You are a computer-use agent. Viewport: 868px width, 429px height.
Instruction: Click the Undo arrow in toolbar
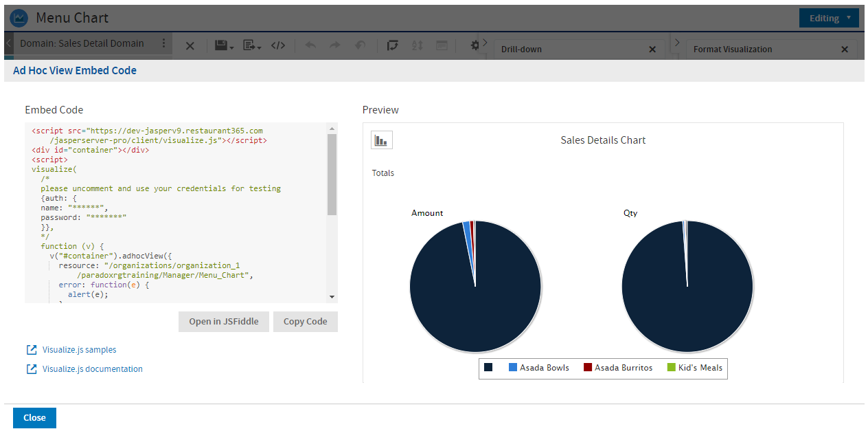(310, 45)
